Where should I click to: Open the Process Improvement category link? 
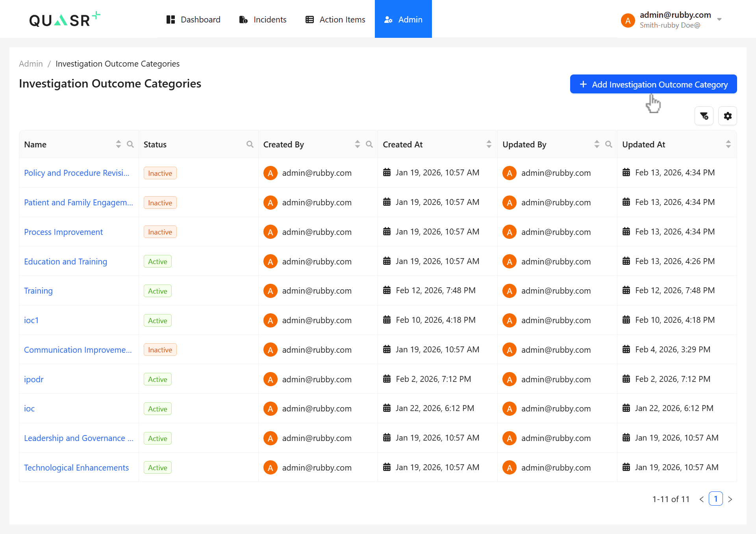click(63, 232)
